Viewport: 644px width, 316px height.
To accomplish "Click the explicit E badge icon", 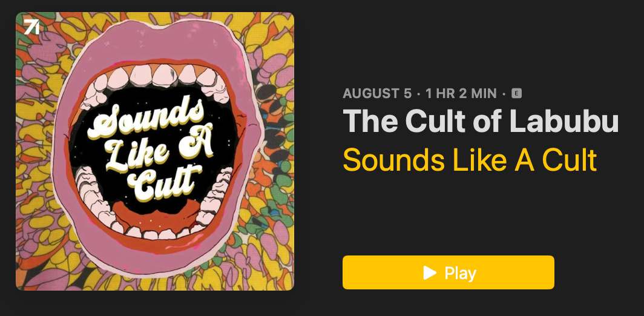I will click(x=516, y=94).
